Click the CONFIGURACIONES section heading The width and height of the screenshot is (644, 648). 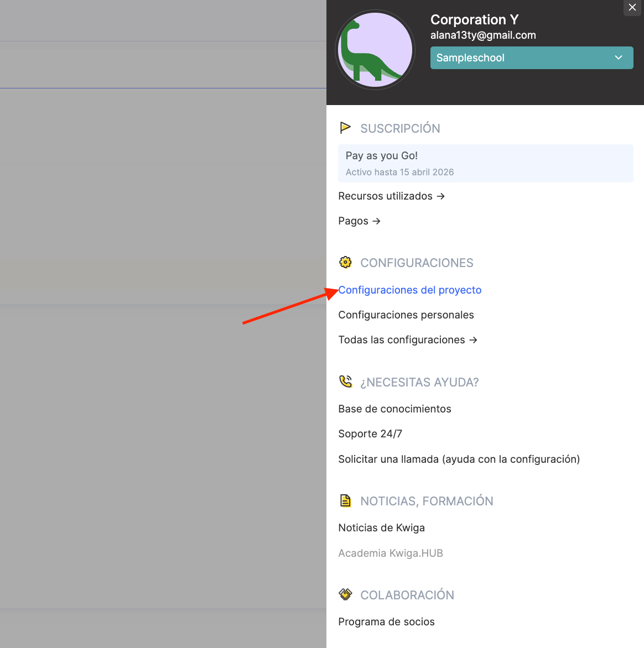[x=417, y=263]
